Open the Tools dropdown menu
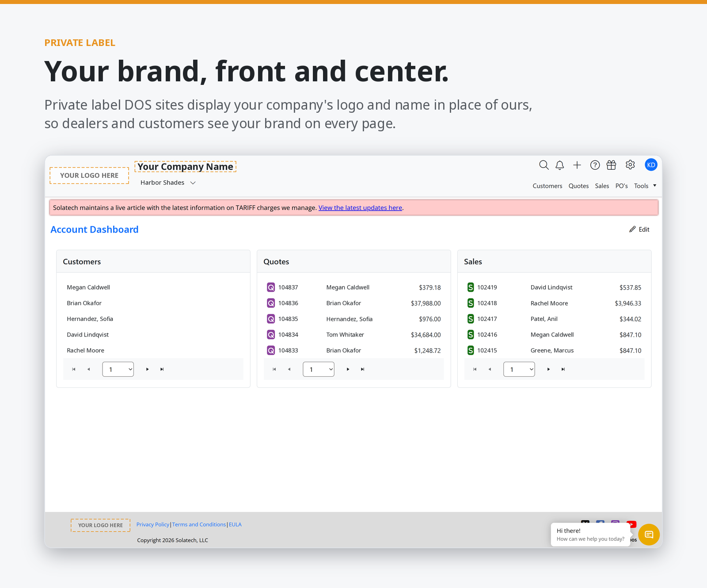Screen dimensions: 707x588 click(x=645, y=186)
